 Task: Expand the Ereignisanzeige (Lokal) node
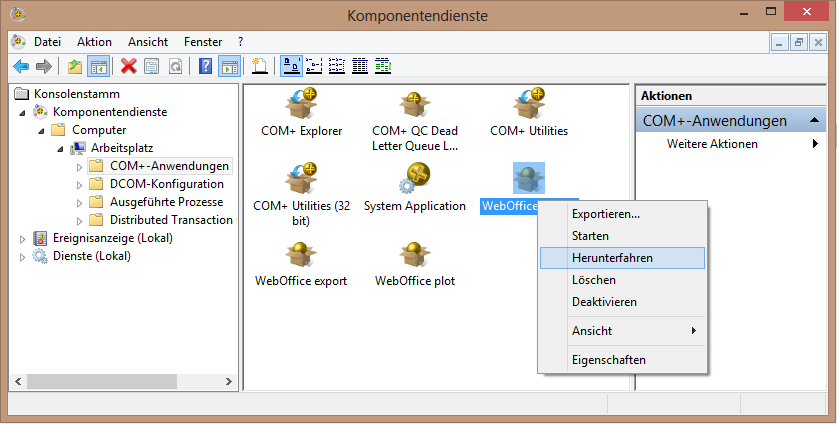pos(22,239)
